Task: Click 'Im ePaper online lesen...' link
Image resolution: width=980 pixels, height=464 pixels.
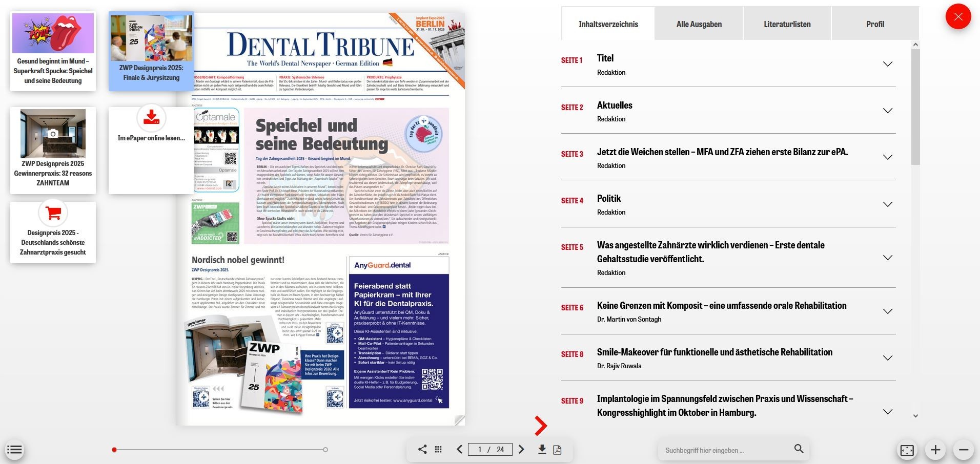Action: click(151, 138)
